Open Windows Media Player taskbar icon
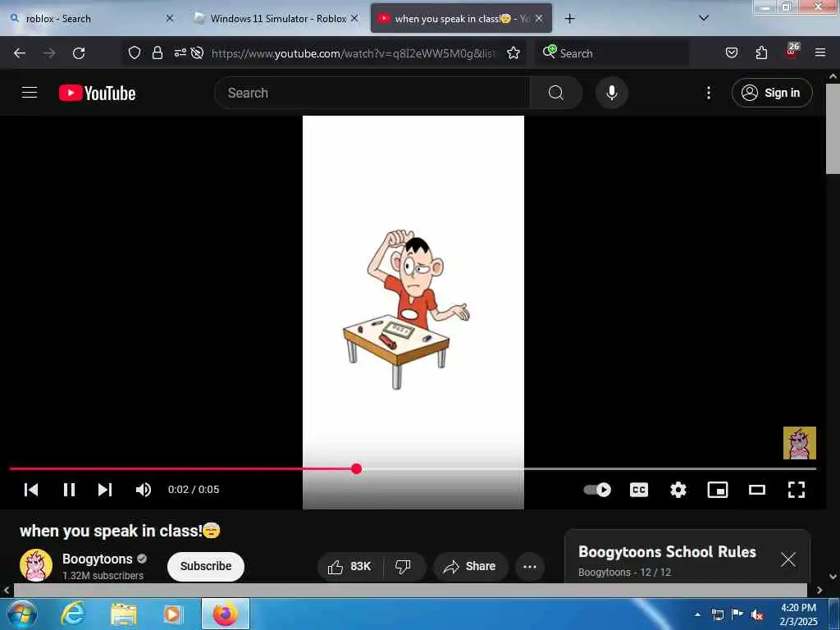 coord(173,614)
